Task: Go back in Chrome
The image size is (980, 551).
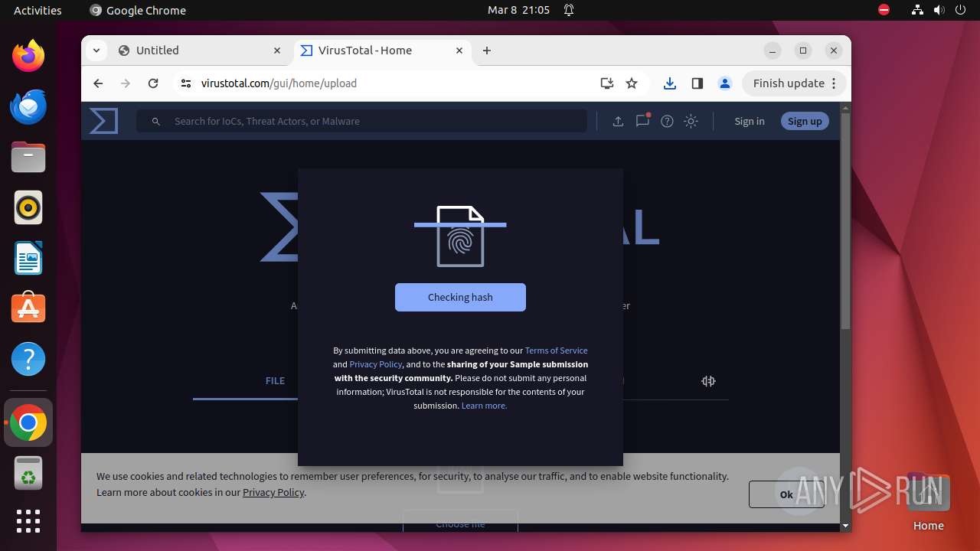Action: 98,83
